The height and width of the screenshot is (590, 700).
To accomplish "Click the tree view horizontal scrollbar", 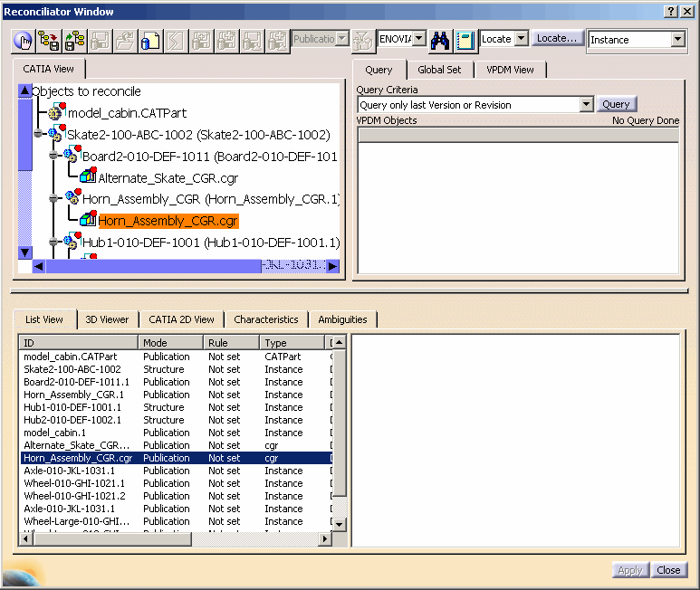I will click(154, 266).
